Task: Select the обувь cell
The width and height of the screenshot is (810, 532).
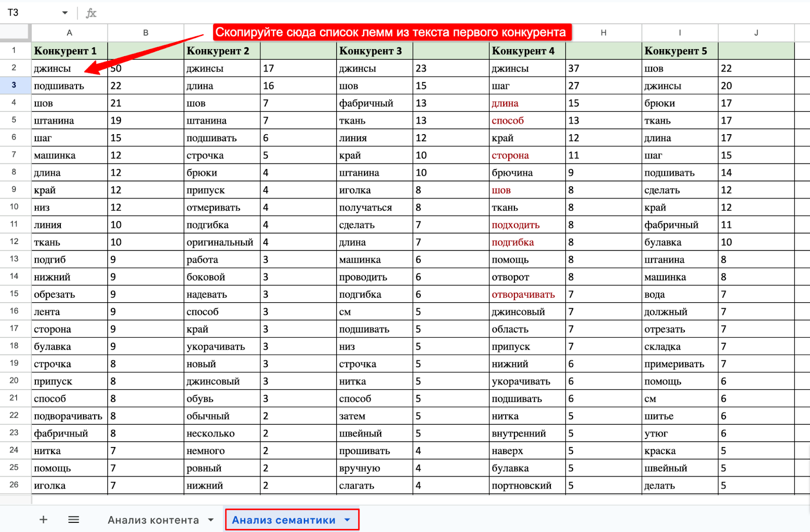Action: (222, 398)
